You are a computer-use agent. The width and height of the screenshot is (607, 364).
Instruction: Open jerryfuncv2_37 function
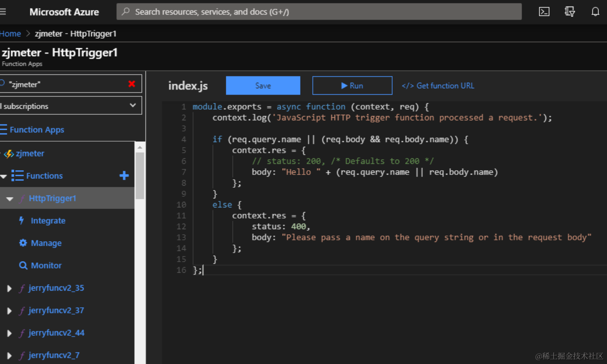click(x=56, y=310)
